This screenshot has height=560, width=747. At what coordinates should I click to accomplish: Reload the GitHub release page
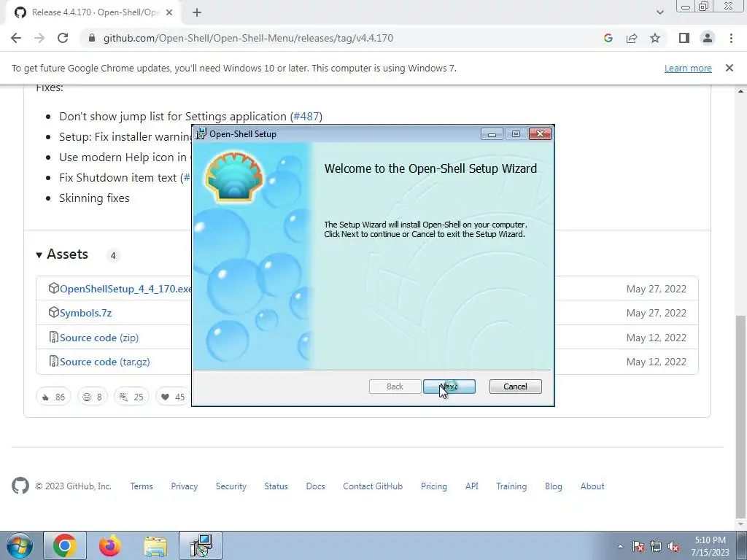click(x=63, y=38)
